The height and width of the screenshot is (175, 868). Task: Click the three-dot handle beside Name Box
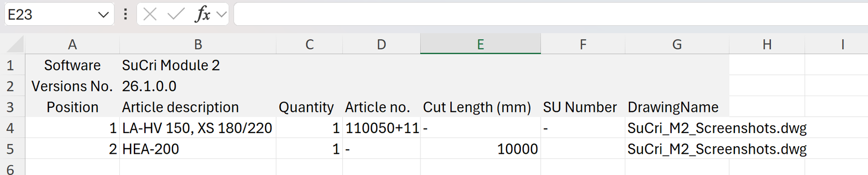click(125, 14)
